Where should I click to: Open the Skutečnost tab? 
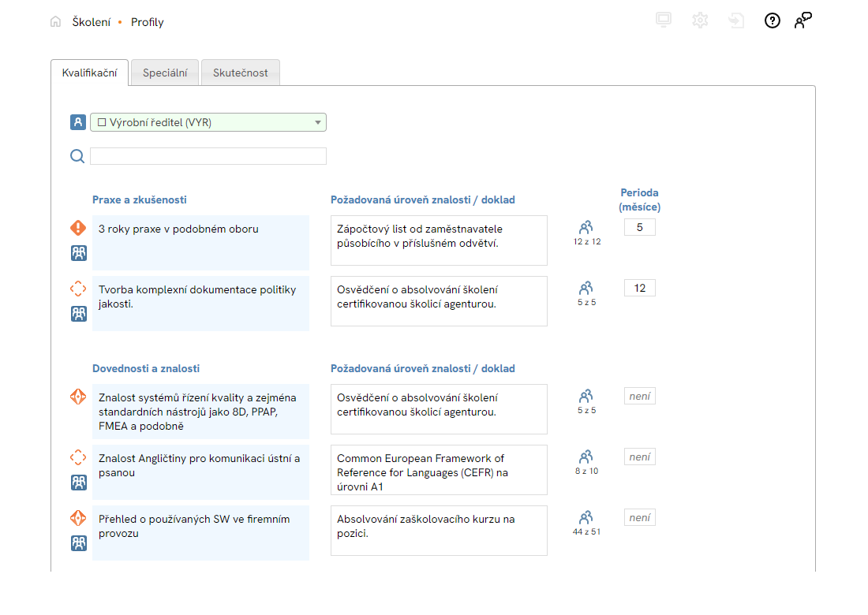coord(240,73)
